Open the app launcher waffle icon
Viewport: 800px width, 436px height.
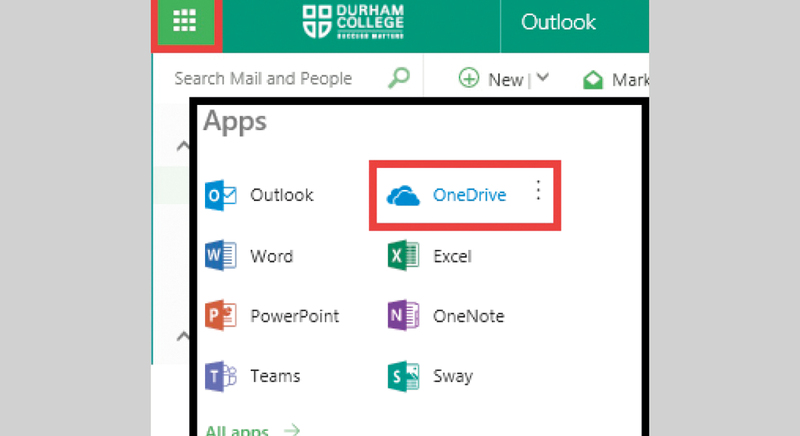pyautogui.click(x=184, y=22)
